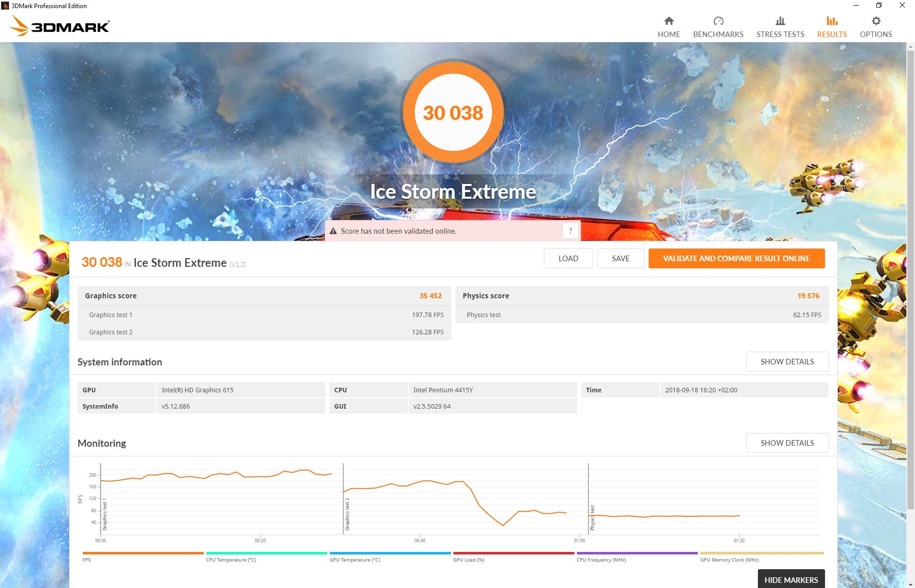Click the Home house icon
915x588 pixels.
pyautogui.click(x=668, y=21)
